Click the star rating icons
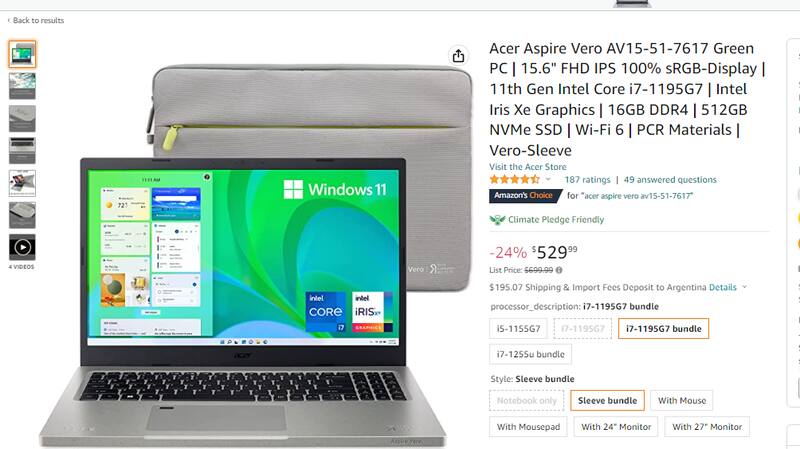 (514, 180)
